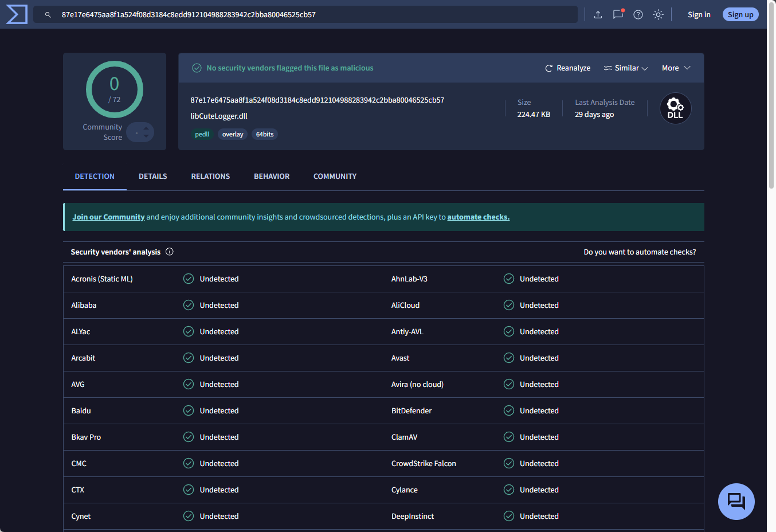Expand the More dropdown menu
776x532 pixels.
pos(676,68)
